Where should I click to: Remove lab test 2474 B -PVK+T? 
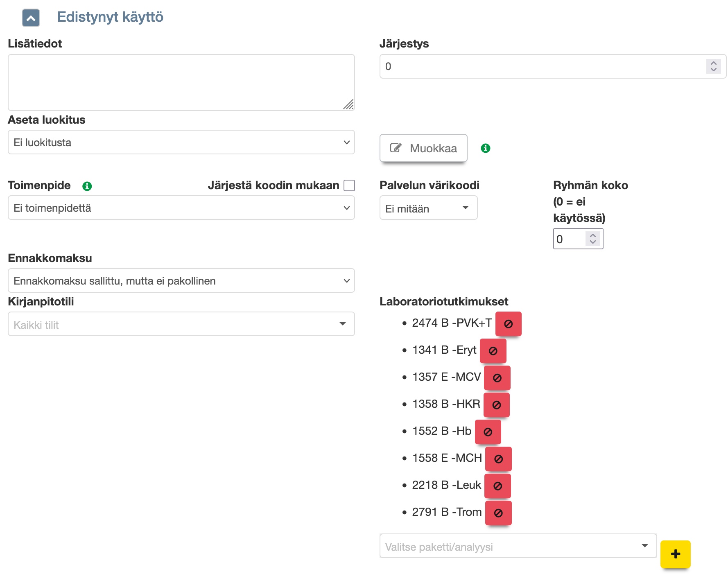click(x=508, y=324)
